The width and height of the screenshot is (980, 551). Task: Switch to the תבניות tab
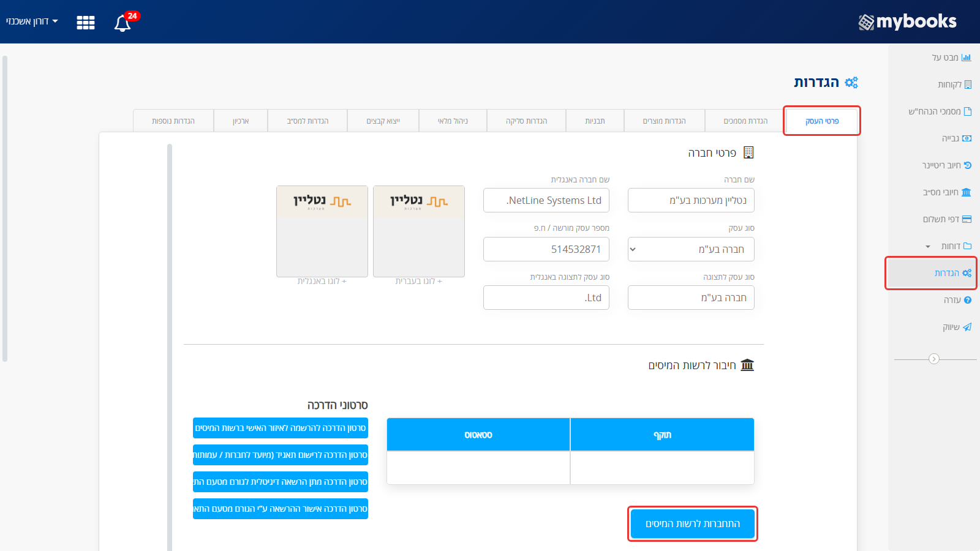[595, 121]
